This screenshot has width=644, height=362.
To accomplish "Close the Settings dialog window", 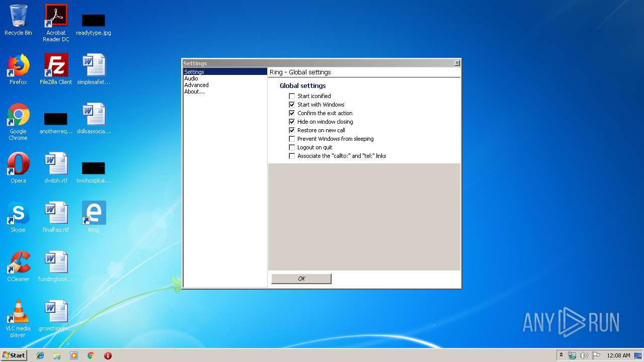I will (x=457, y=63).
